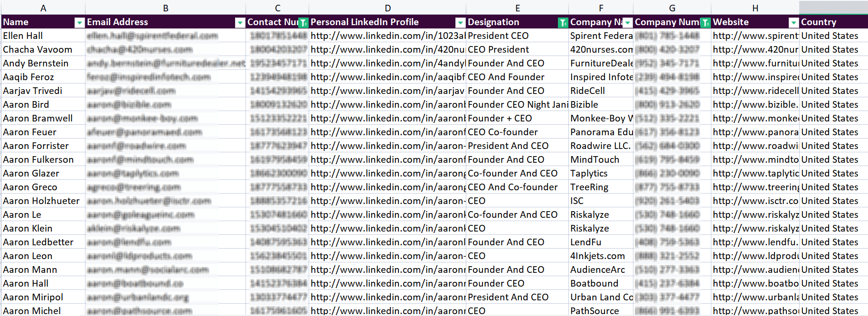Viewport: 868px width, 316px height.
Task: Open the active Designation filter button
Action: pos(563,22)
